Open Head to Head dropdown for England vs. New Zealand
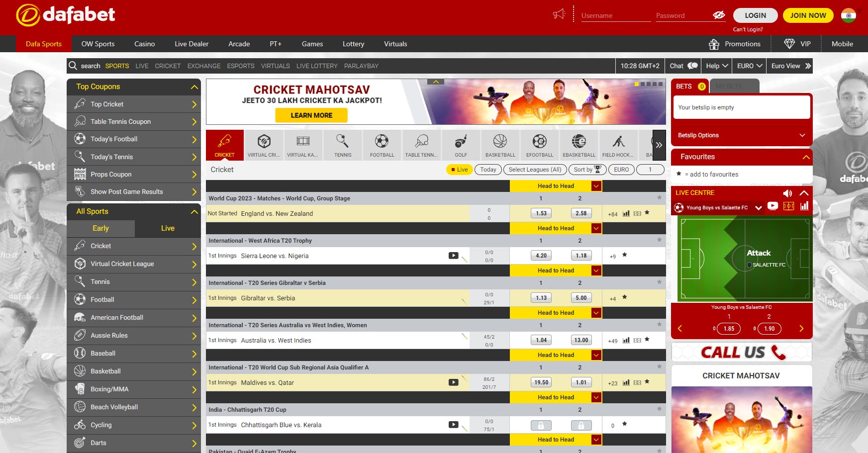Screen dimensions: 868x453 (x=597, y=186)
